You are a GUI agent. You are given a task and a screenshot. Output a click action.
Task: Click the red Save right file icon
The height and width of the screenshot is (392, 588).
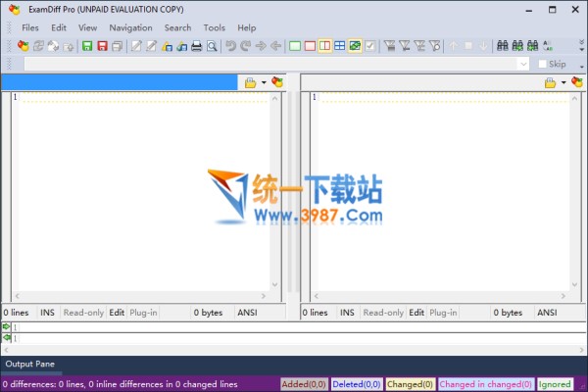[102, 46]
